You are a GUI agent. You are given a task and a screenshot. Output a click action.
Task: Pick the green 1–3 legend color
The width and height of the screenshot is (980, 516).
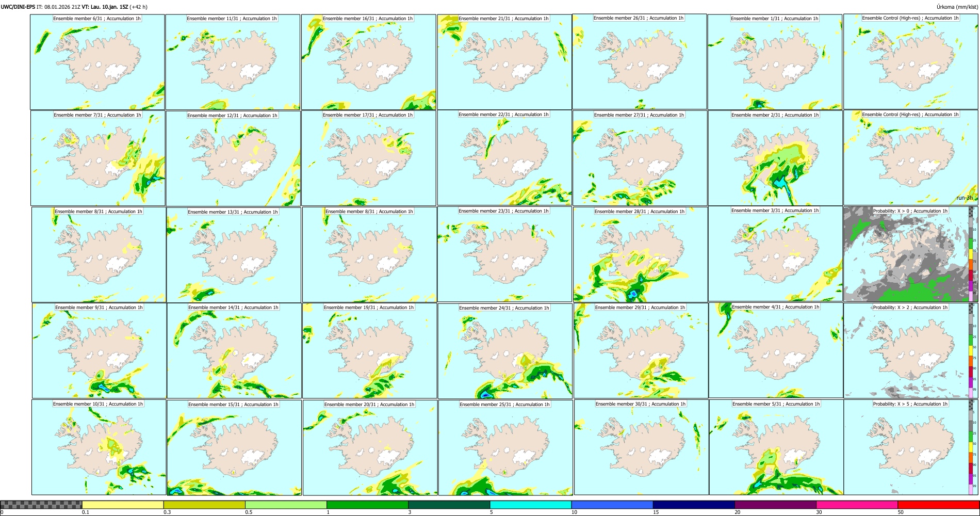[x=367, y=505]
